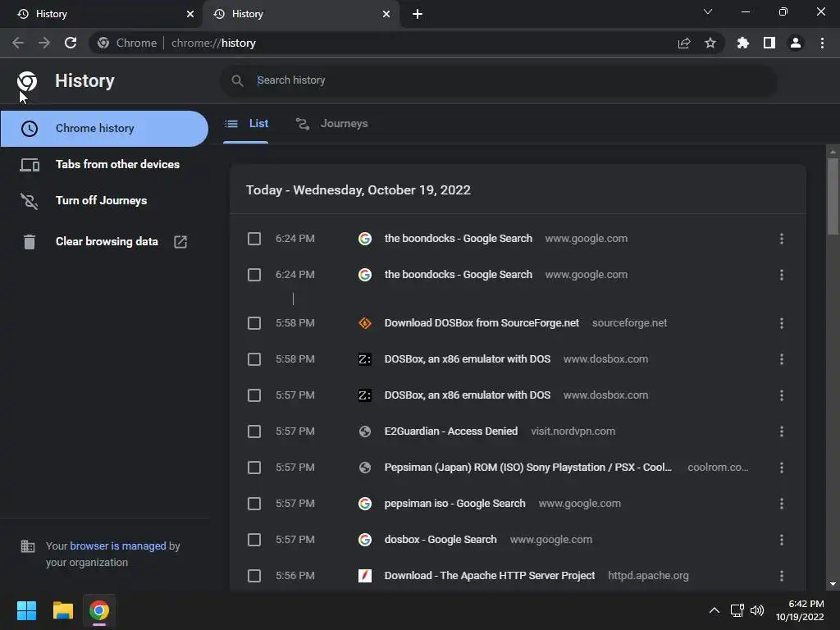Viewport: 840px width, 630px height.
Task: Open Download - The Apache HTTP Server Project link
Action: [490, 576]
